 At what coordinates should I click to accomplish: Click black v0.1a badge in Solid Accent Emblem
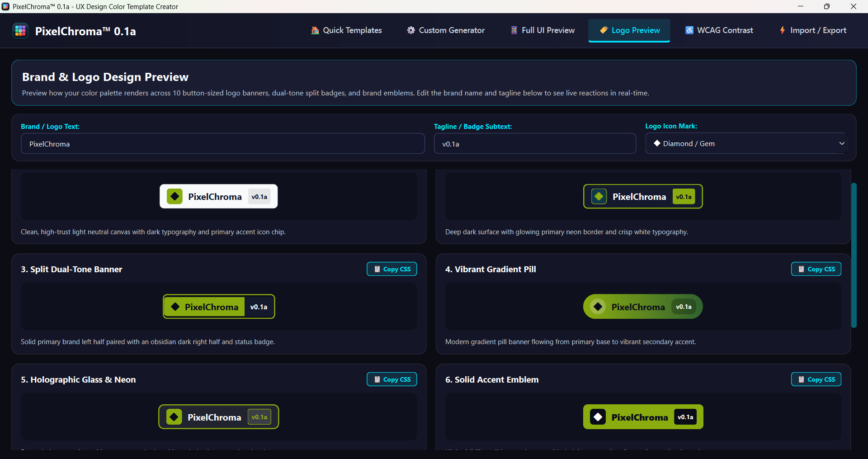tap(685, 417)
